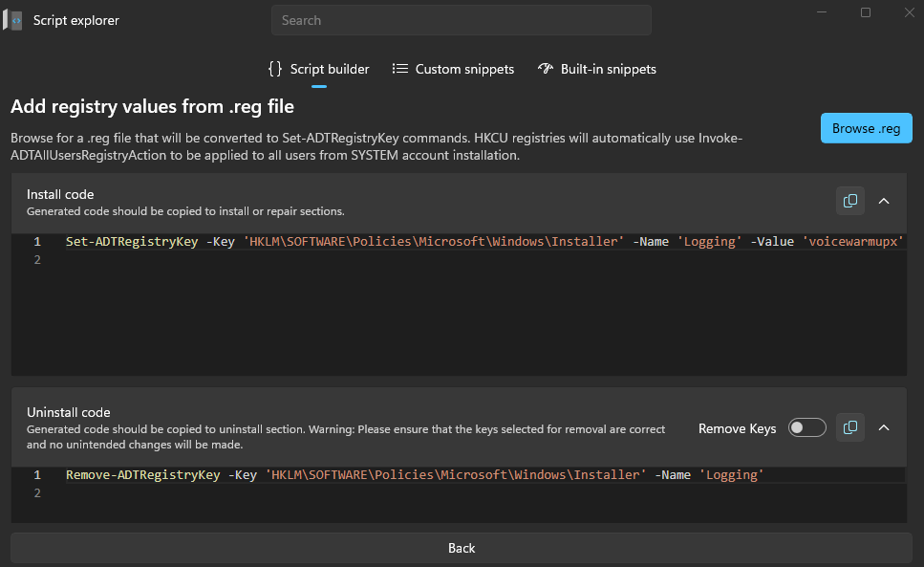Copy the Install code to clipboard
Screen dimensions: 924x567
coord(849,201)
